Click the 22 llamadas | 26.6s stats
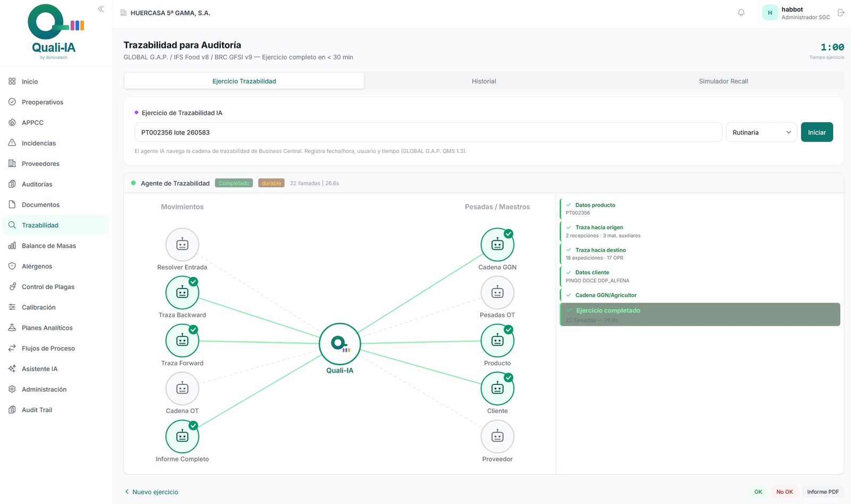 tap(314, 183)
